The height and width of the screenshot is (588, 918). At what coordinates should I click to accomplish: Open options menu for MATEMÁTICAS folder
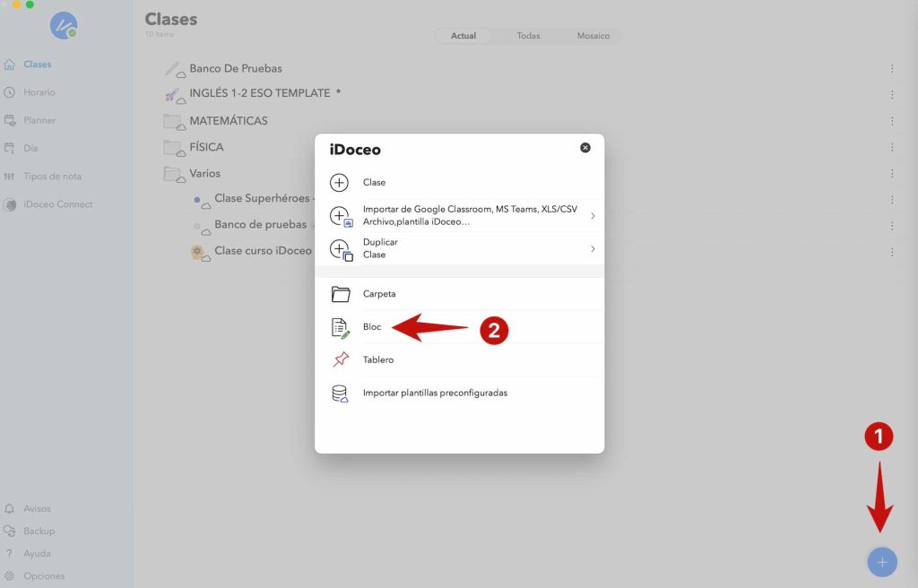point(892,121)
